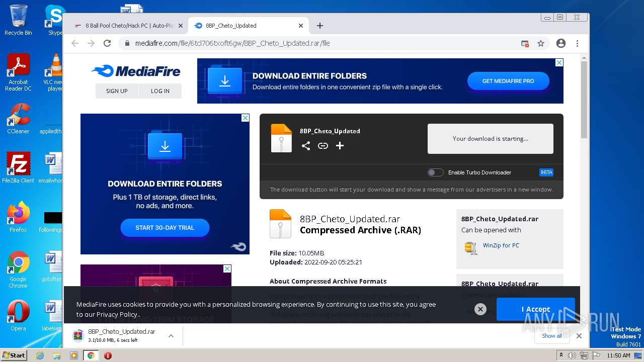Click the red Opera taskbar icon
Viewport: 644px width, 362px height.
tap(108, 355)
